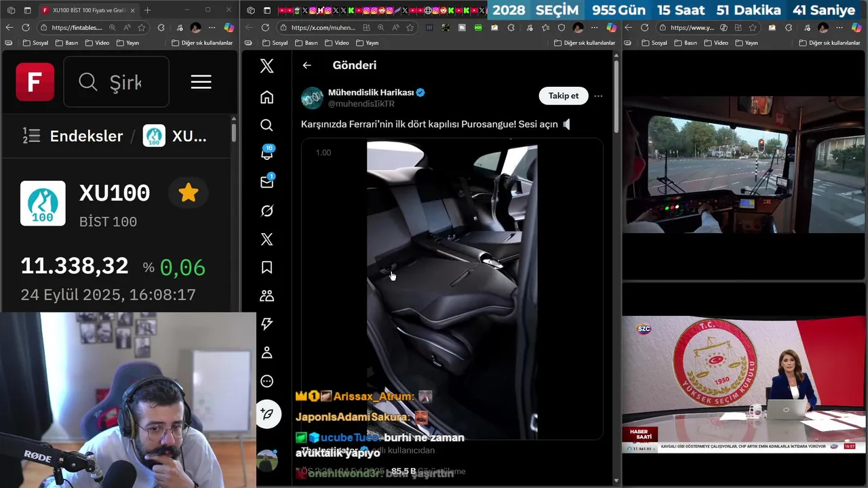Open Copilot icon in X window

point(612,28)
